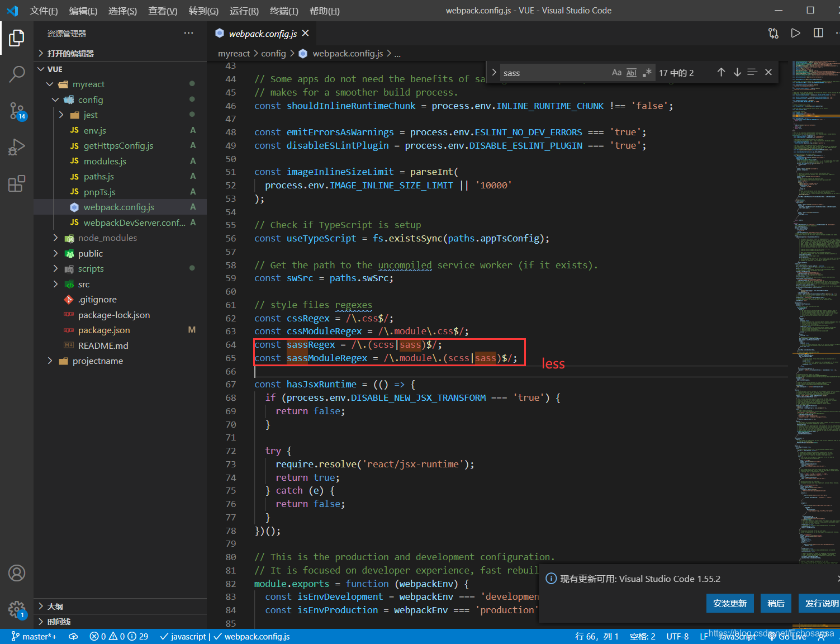
Task: Click the split editor right icon
Action: point(818,33)
